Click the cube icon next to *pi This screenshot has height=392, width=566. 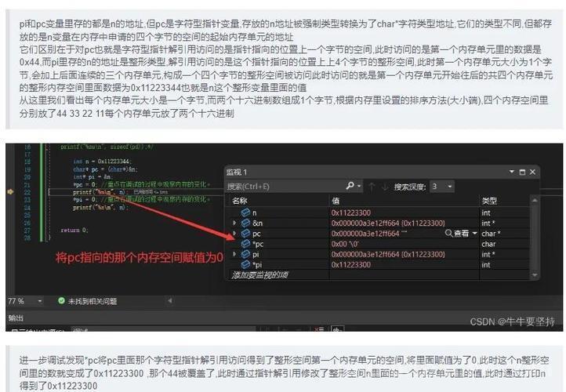[x=245, y=264]
